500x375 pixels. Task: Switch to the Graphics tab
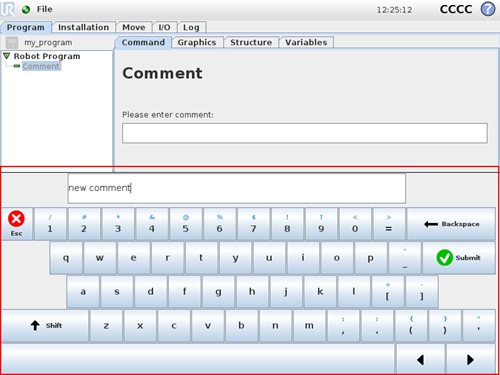click(197, 42)
